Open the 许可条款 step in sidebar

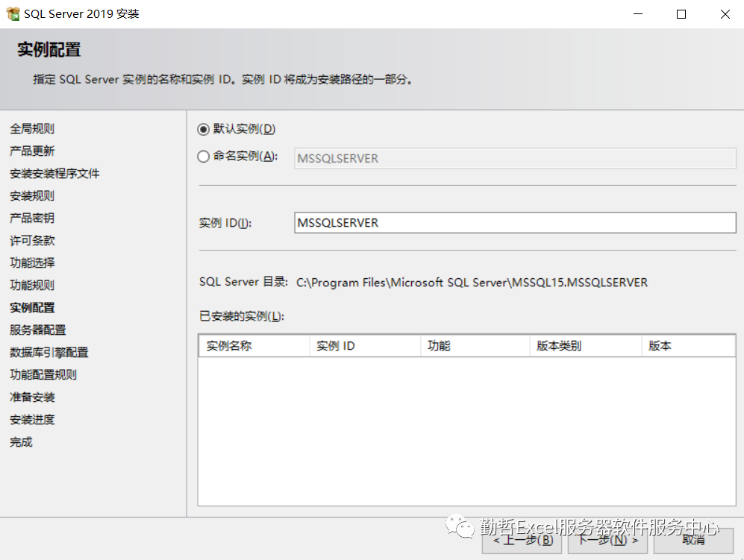[32, 240]
